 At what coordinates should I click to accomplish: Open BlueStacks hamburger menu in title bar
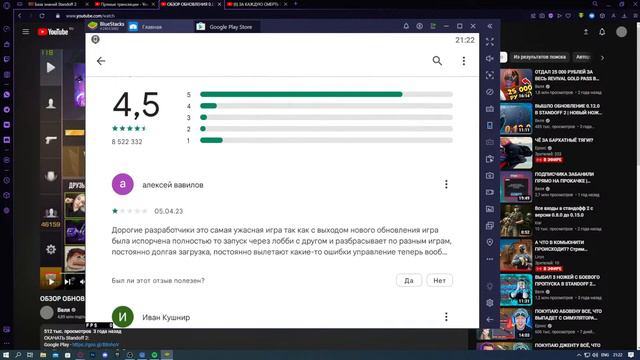point(433,26)
